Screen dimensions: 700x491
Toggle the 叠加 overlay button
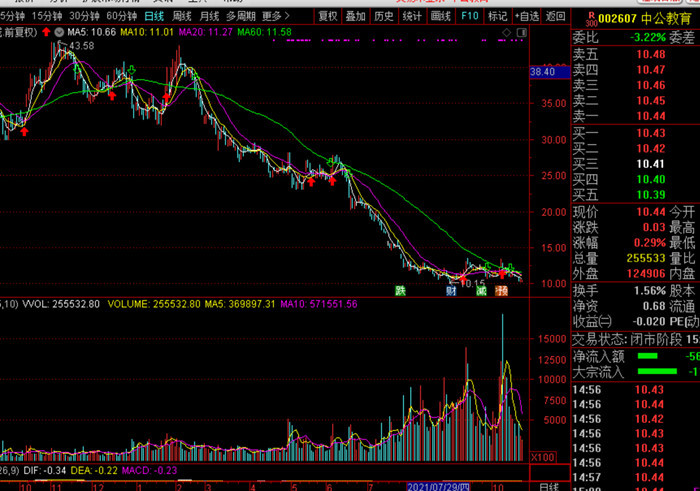point(356,16)
